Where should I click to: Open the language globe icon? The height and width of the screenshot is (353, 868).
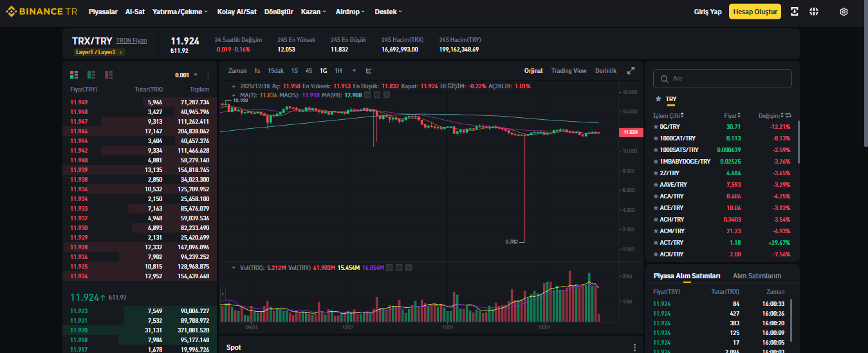click(814, 12)
